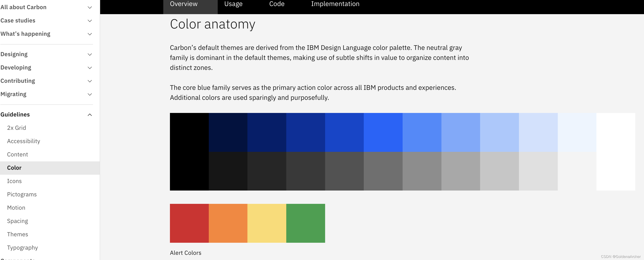The height and width of the screenshot is (260, 644).
Task: Click the red alert color swatch
Action: click(x=189, y=223)
